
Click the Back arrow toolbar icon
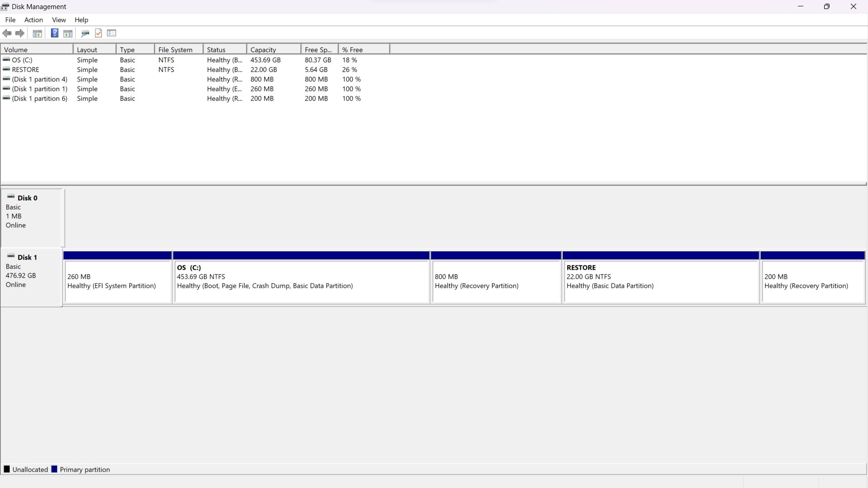coord(7,33)
